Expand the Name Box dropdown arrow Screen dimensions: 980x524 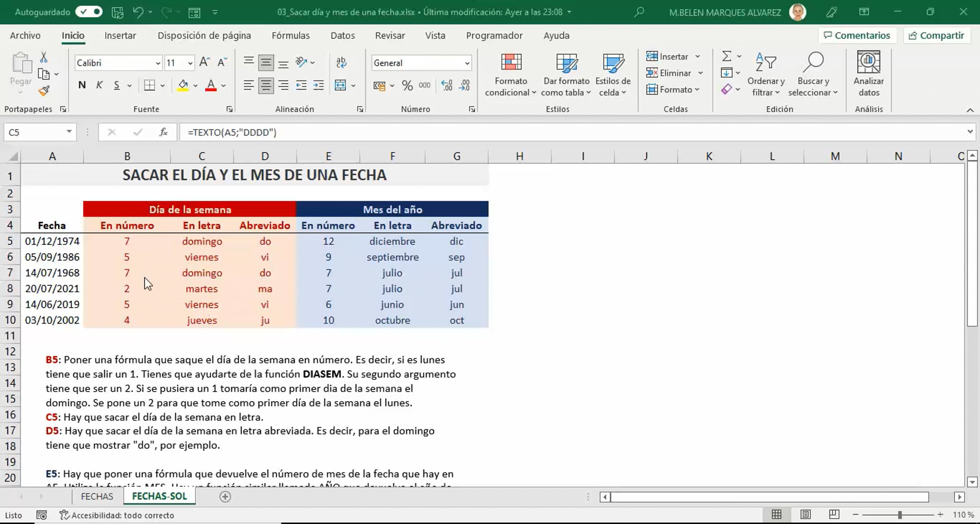tap(69, 132)
